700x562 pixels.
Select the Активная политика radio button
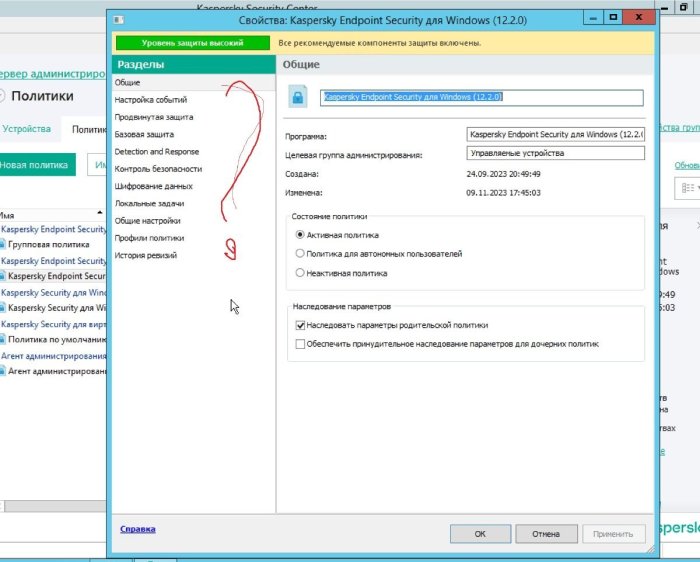click(x=300, y=234)
